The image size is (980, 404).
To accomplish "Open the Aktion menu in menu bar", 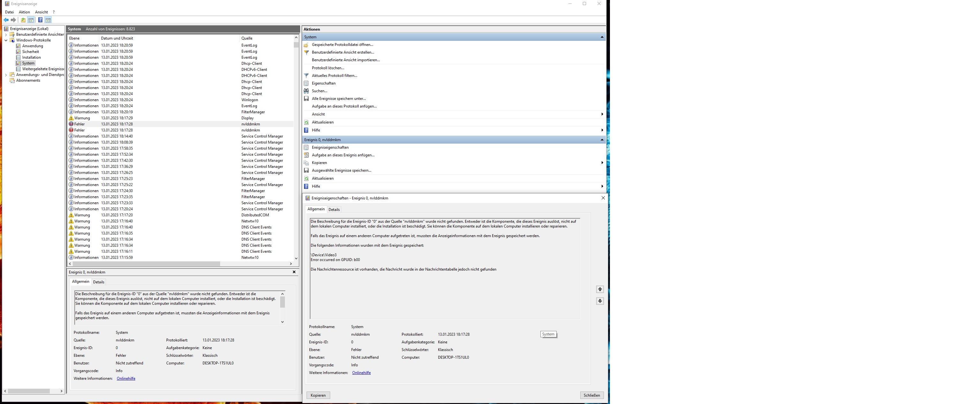I will tap(24, 12).
